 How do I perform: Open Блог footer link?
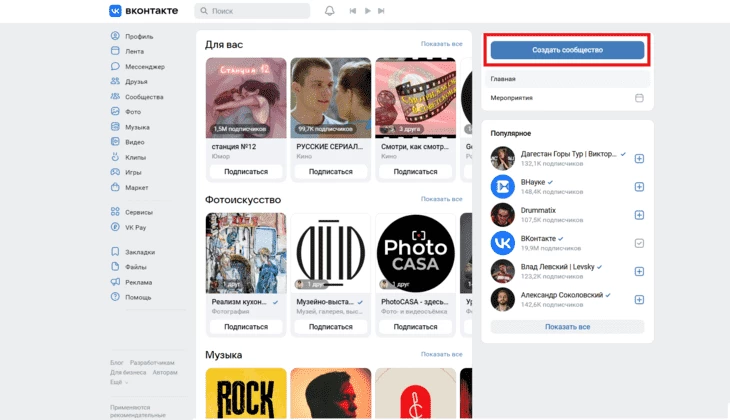(117, 362)
